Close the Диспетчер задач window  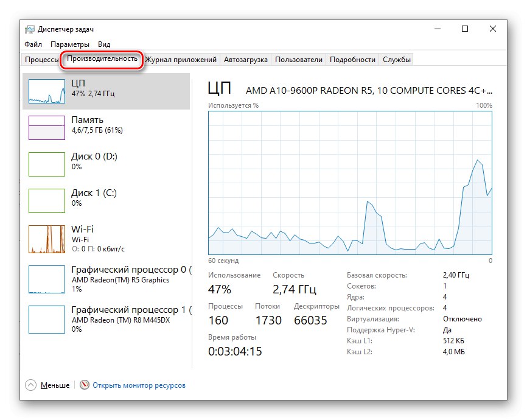tap(493, 29)
